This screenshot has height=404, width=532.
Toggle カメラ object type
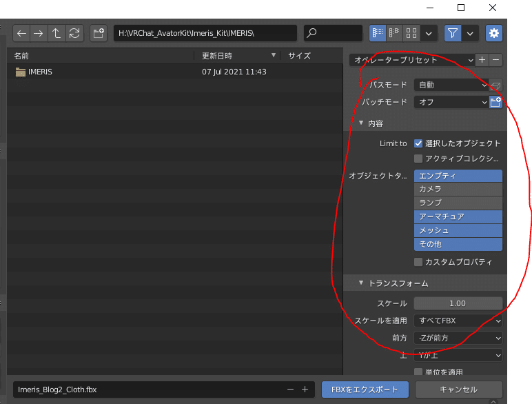tap(458, 189)
